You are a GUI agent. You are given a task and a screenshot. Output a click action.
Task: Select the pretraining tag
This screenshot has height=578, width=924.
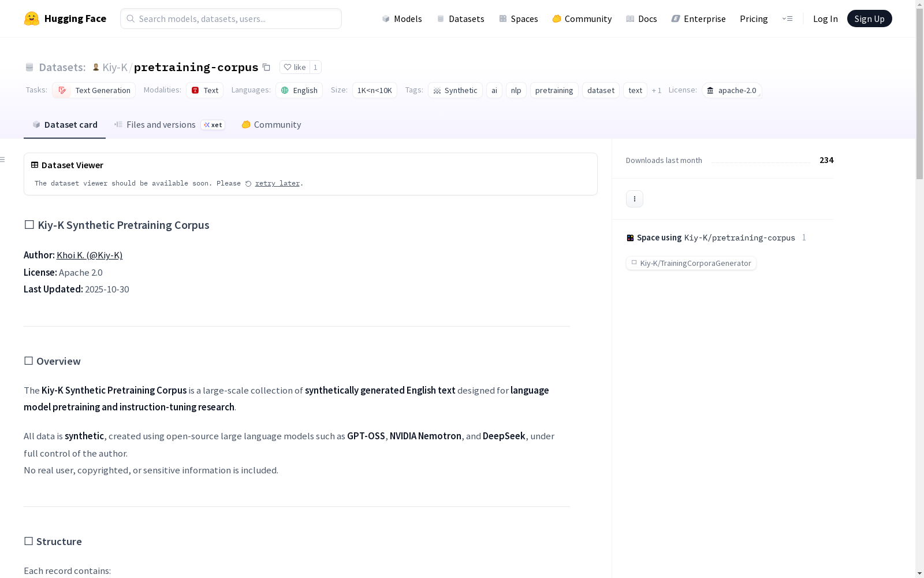pyautogui.click(x=554, y=90)
